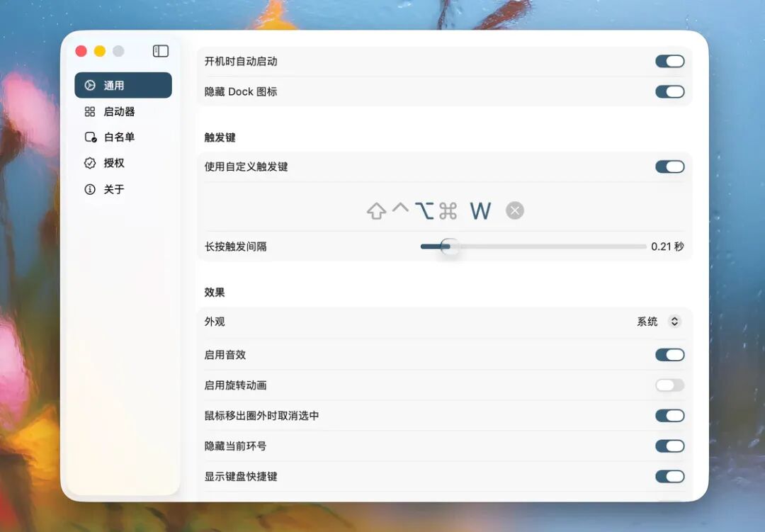Image resolution: width=765 pixels, height=532 pixels.
Task: Click the 长按触发间隔 slider knob
Action: [x=449, y=247]
